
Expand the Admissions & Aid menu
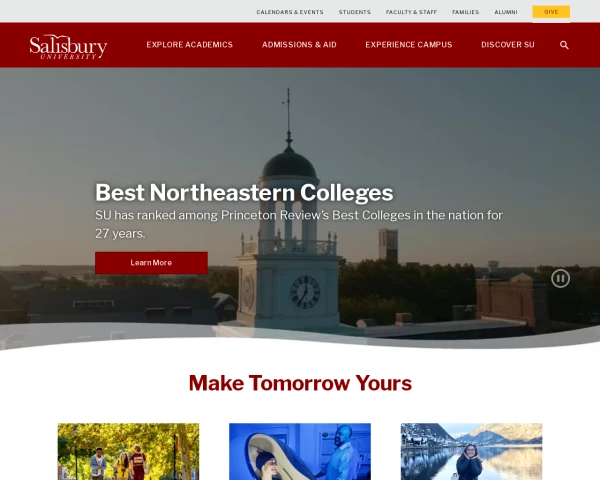pyautogui.click(x=299, y=45)
